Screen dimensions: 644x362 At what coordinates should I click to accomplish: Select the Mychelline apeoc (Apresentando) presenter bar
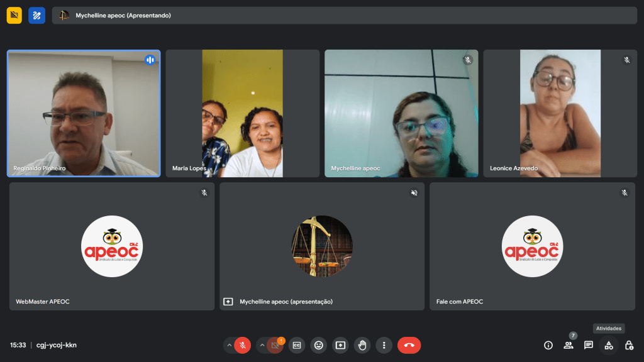tap(344, 16)
